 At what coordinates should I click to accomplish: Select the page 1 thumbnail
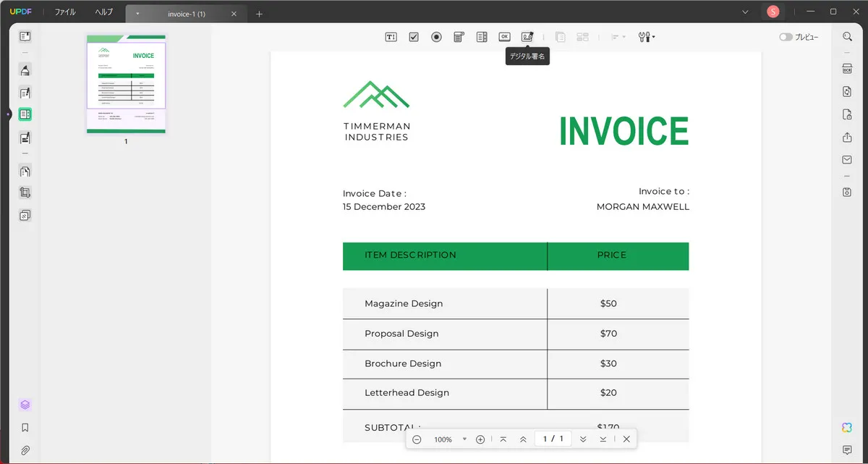point(126,84)
